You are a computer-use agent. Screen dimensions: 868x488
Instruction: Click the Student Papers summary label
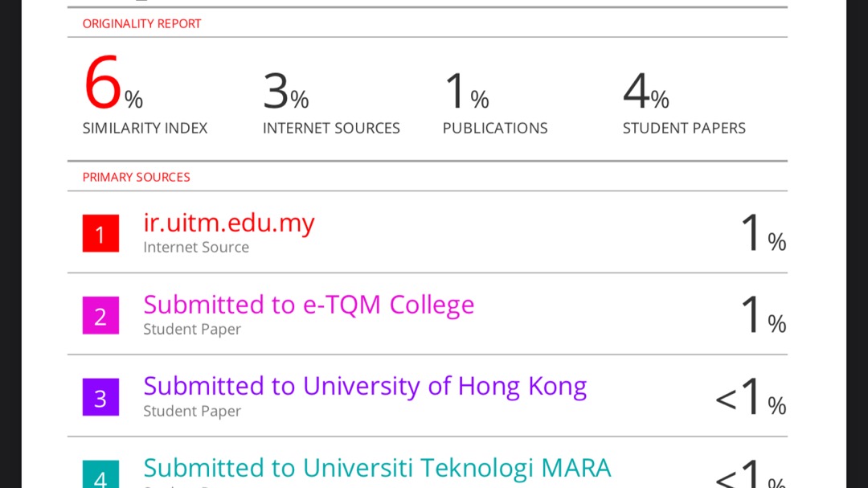click(x=684, y=128)
